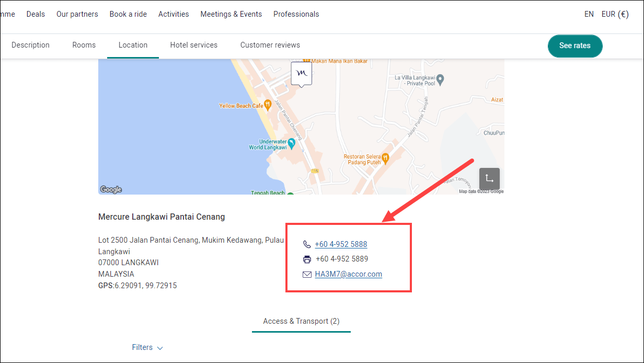
Task: Click the HA3M7@accor.com email link
Action: point(348,274)
